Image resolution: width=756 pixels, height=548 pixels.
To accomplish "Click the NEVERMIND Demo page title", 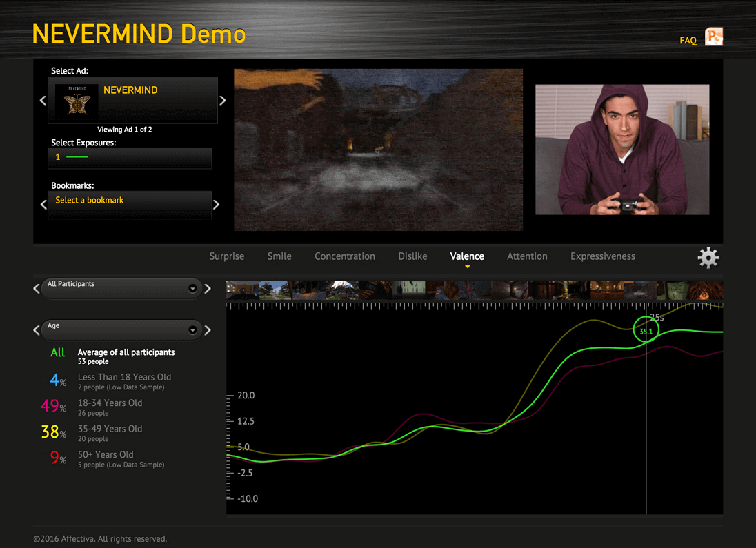I will pyautogui.click(x=139, y=34).
